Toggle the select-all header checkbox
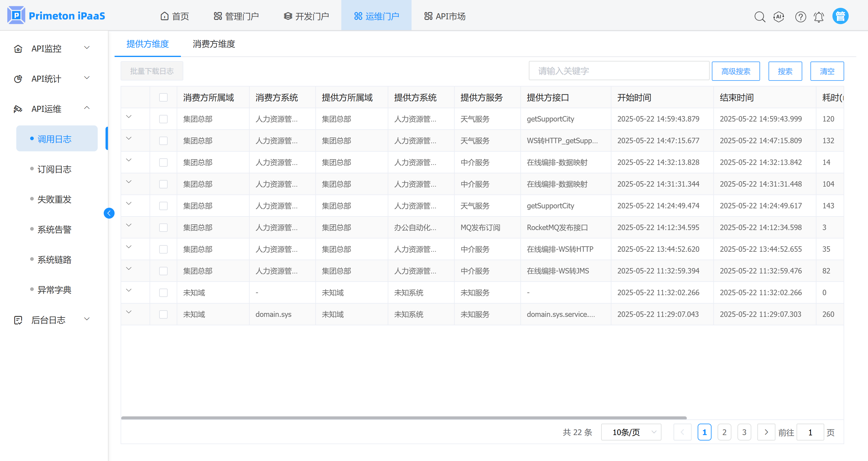This screenshot has height=461, width=868. click(x=163, y=97)
